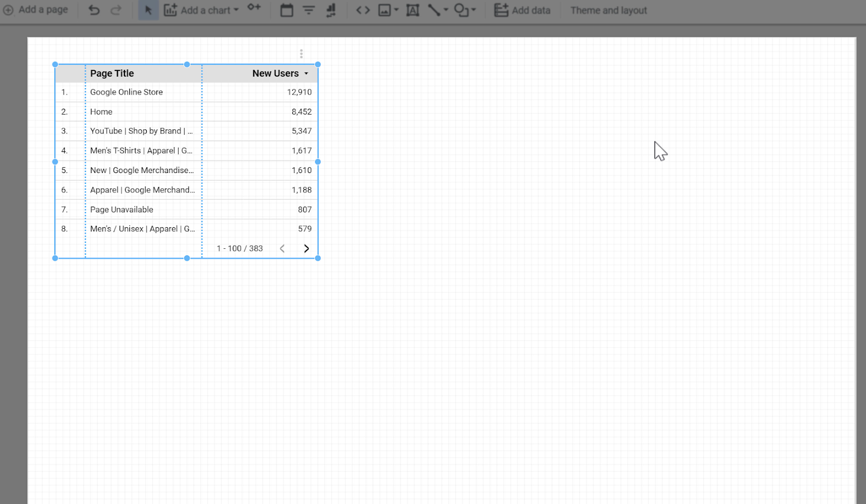
Task: Click the 5,347 value cell
Action: pos(301,131)
